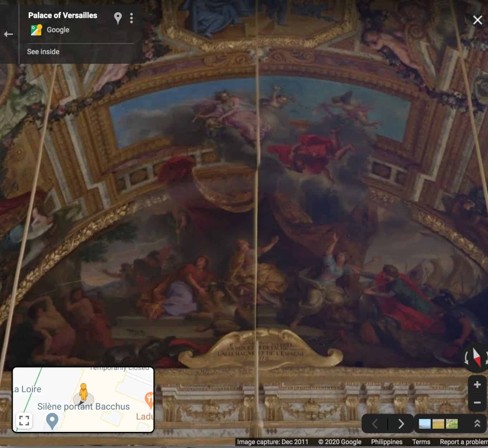Open the three-dot more options menu

pyautogui.click(x=131, y=18)
